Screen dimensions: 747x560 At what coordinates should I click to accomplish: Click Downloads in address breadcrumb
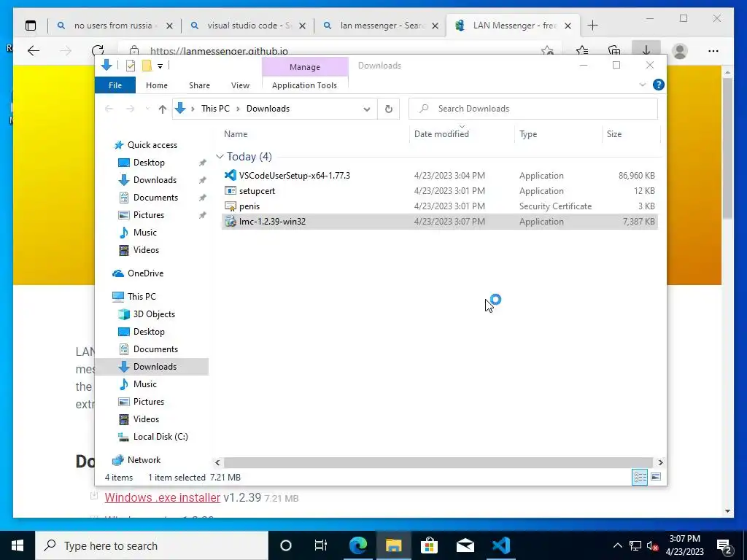[x=268, y=109]
